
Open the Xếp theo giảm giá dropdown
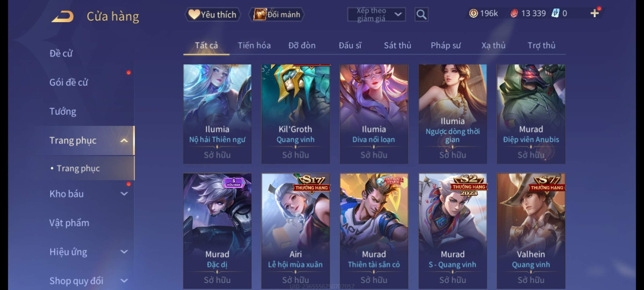coord(376,15)
